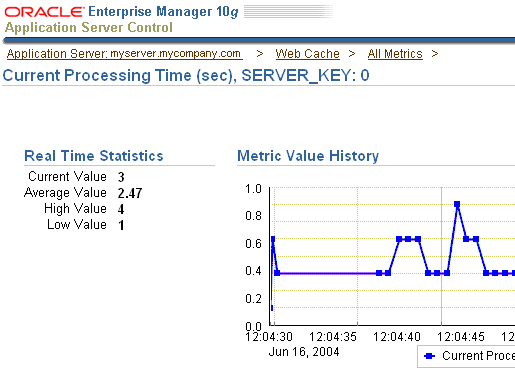Click the 0.8 y-axis label
The height and width of the screenshot is (371, 515).
[x=253, y=216]
